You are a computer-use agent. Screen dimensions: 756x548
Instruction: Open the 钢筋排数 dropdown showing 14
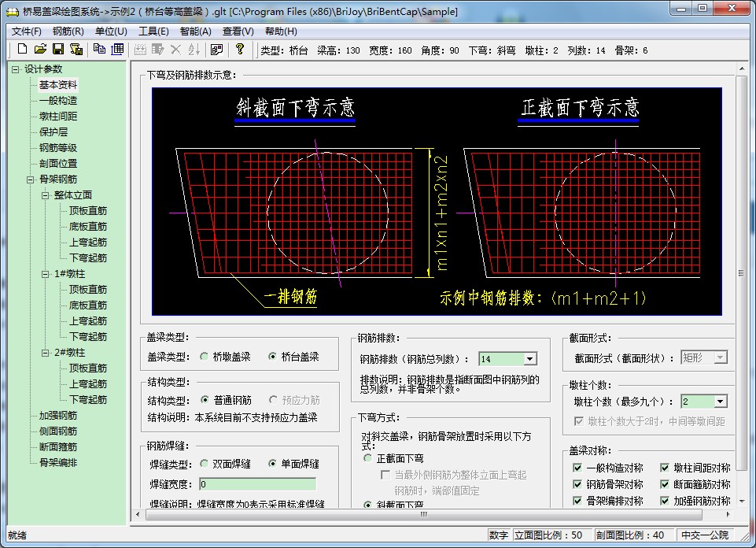tap(529, 359)
